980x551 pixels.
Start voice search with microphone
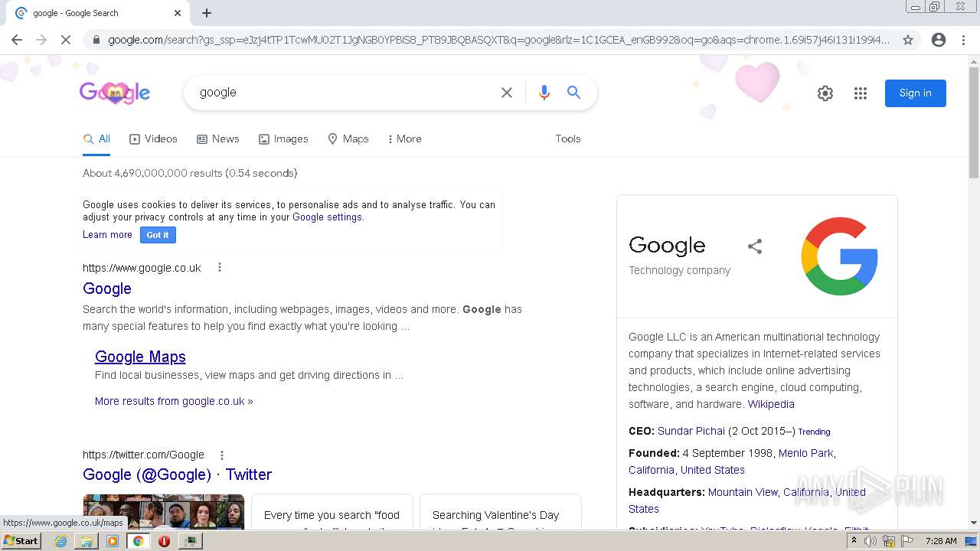544,93
